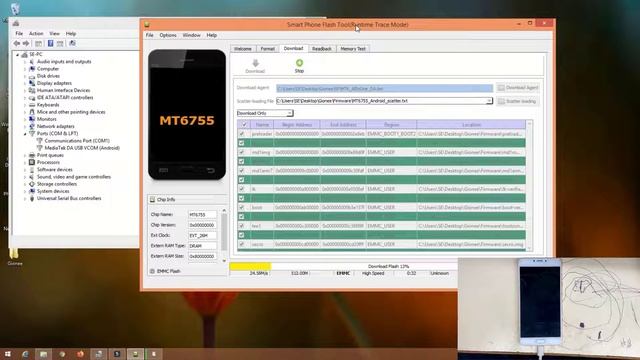Click the Chip Info panel icon
640x360 pixels.
pos(152,200)
